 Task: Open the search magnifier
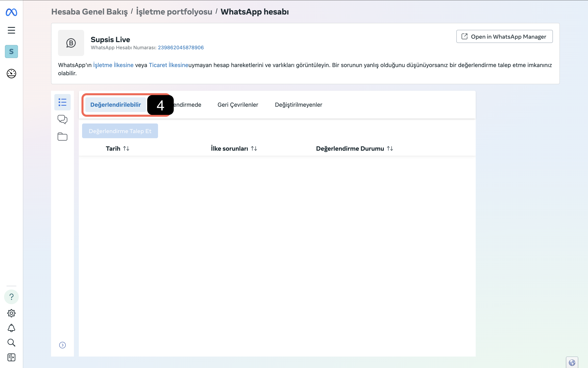pos(11,343)
